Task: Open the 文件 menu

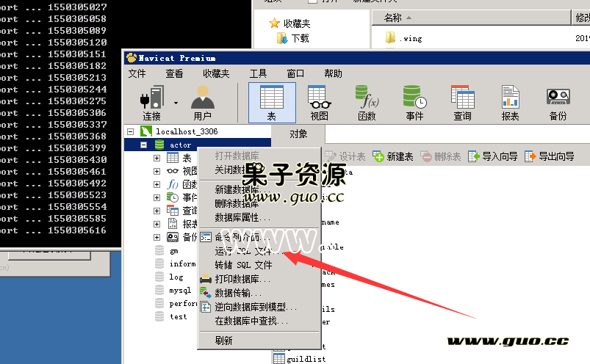Action: (137, 73)
